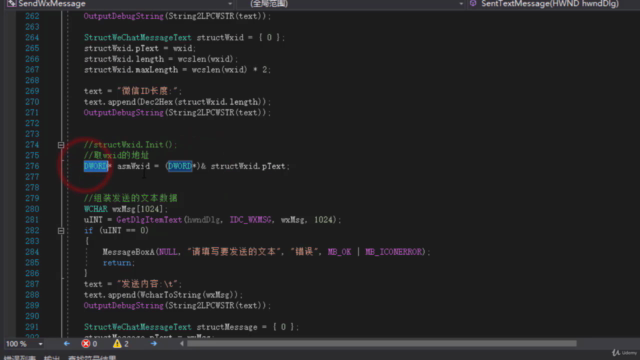Image resolution: width=640 pixels, height=360 pixels.
Task: Click line number 276 in the gutter
Action: [32, 166]
